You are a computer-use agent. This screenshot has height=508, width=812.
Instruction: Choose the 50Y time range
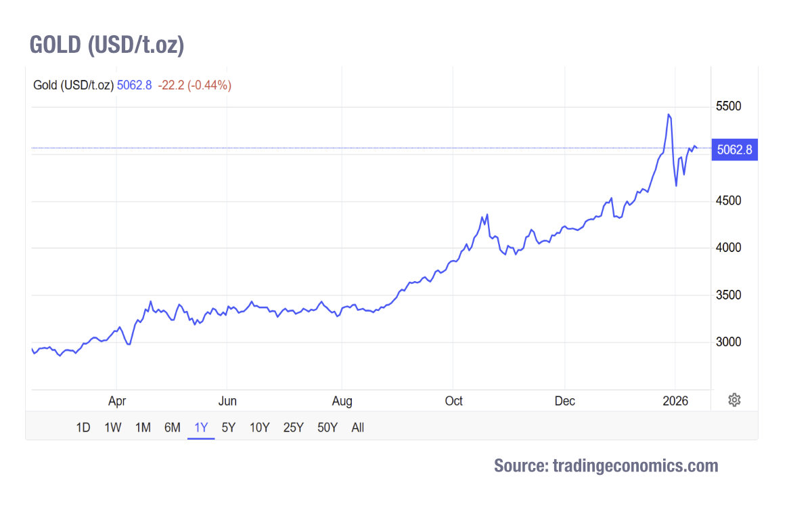tap(328, 427)
